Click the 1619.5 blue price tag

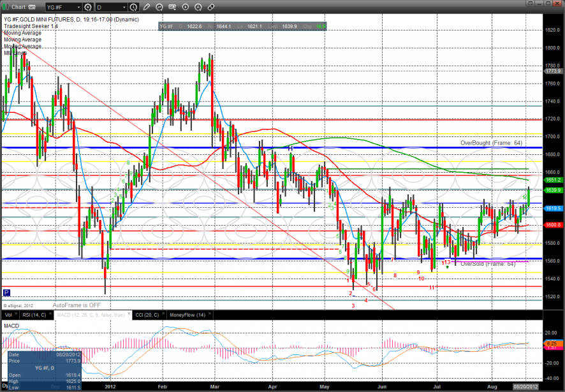point(553,208)
